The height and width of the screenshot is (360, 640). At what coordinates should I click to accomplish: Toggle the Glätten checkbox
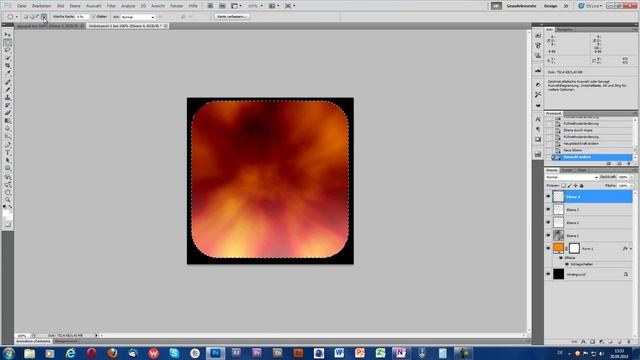coord(93,17)
